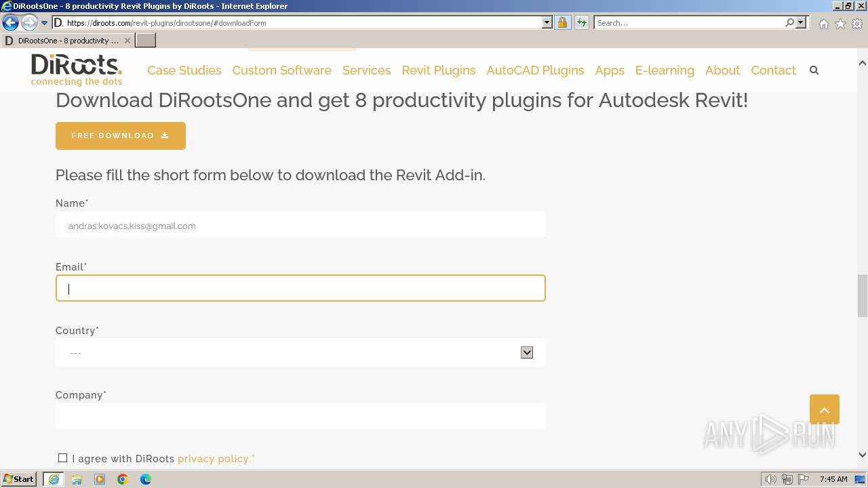Screen dimensions: 868x488
Task: Open the address bar URL dropdown arrow
Action: click(547, 23)
